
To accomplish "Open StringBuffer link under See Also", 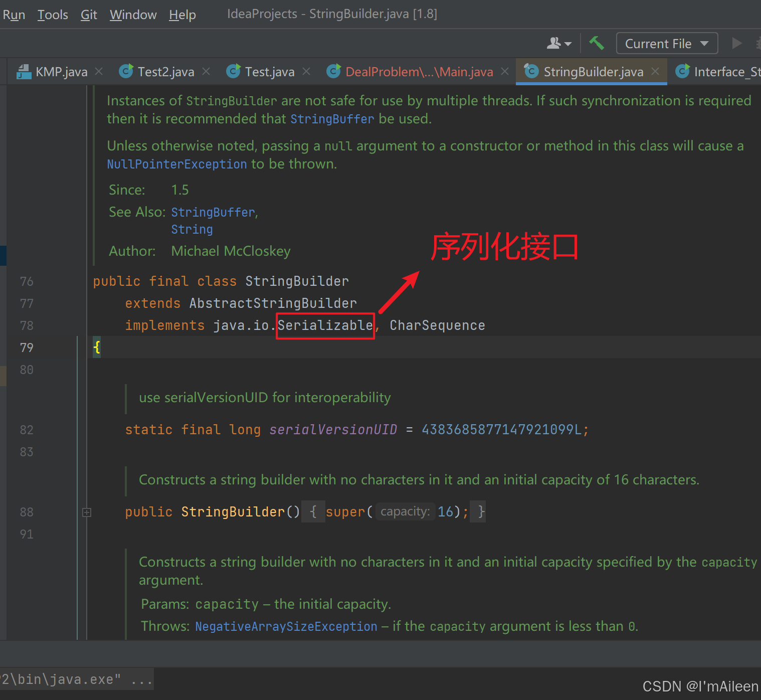I will coord(213,212).
